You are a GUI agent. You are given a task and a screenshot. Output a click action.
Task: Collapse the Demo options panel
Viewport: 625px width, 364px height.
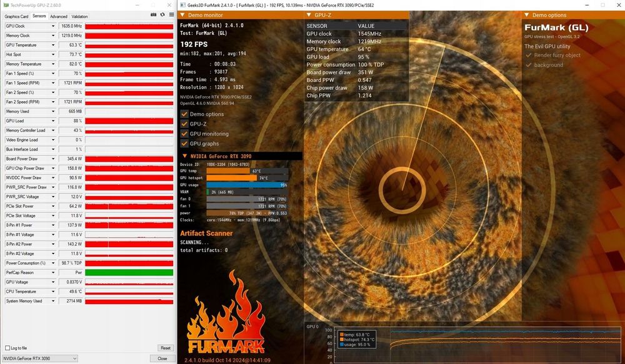pos(526,15)
